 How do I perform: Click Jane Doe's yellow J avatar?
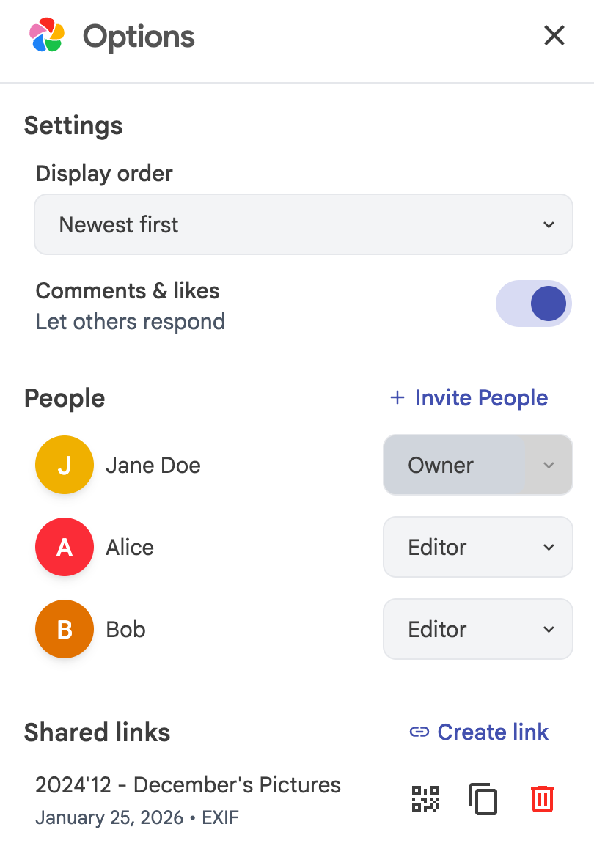click(x=65, y=465)
